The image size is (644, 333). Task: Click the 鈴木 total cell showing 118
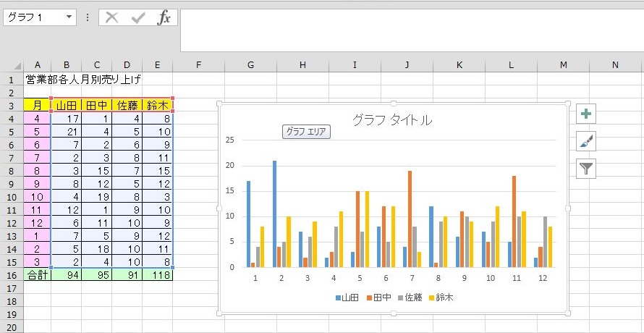[x=158, y=275]
